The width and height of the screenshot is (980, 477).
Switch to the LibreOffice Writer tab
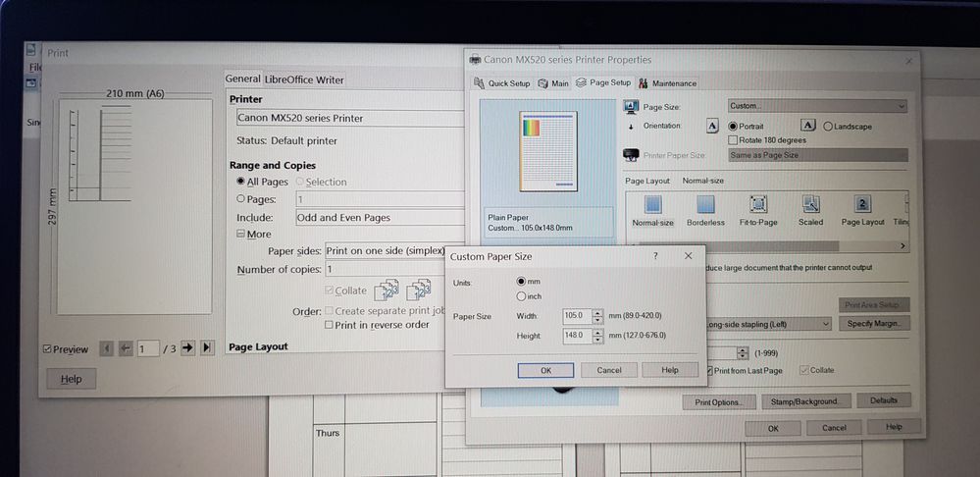304,79
